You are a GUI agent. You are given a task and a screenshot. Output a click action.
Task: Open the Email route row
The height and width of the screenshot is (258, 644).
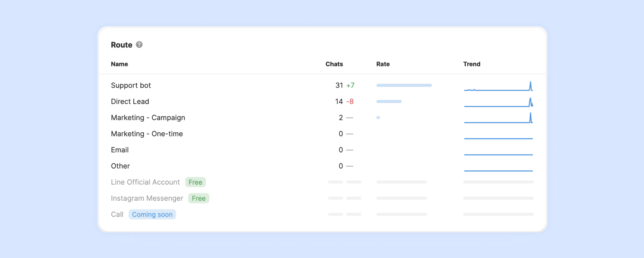[x=120, y=150]
